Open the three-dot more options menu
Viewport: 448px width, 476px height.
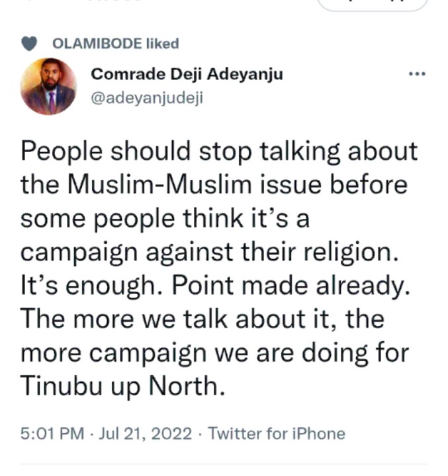pyautogui.click(x=417, y=73)
